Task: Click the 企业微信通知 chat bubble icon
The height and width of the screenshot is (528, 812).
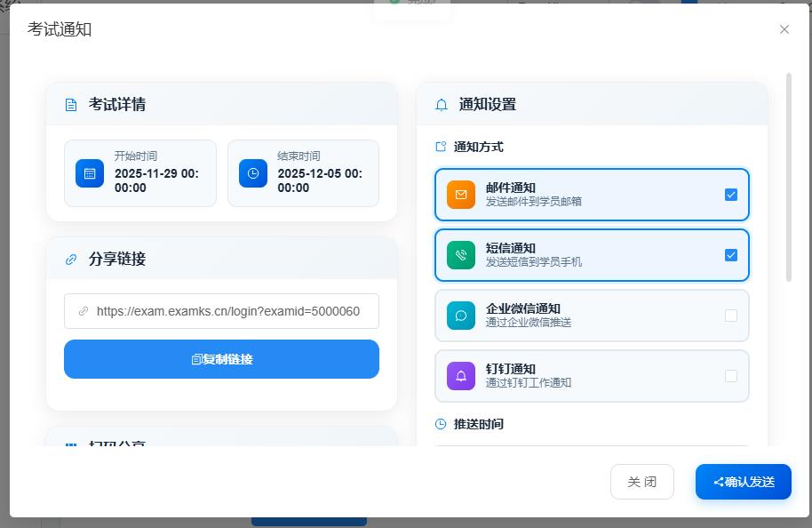Action: click(x=460, y=316)
